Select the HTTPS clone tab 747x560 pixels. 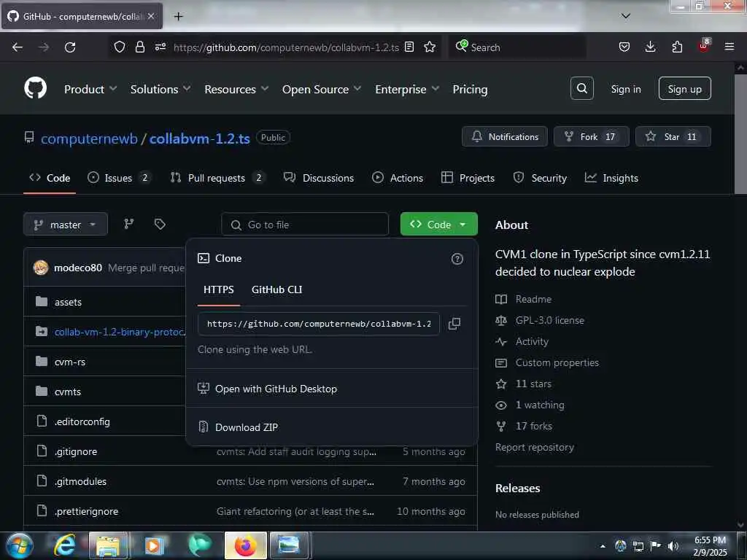click(219, 290)
